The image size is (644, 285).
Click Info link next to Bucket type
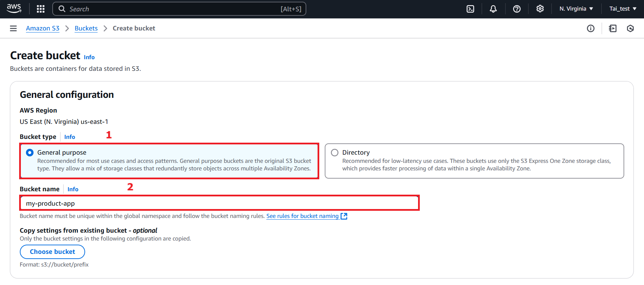tap(70, 137)
